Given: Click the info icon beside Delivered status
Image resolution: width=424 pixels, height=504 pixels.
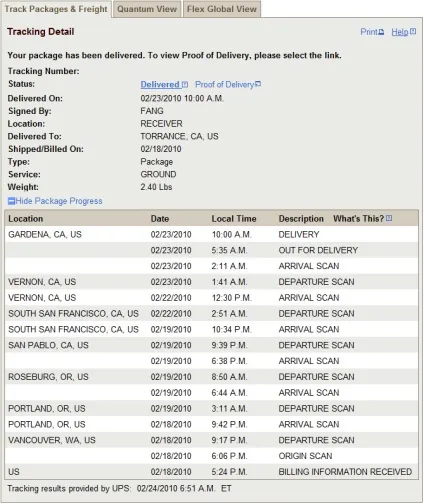Looking at the screenshot, I should [x=185, y=85].
